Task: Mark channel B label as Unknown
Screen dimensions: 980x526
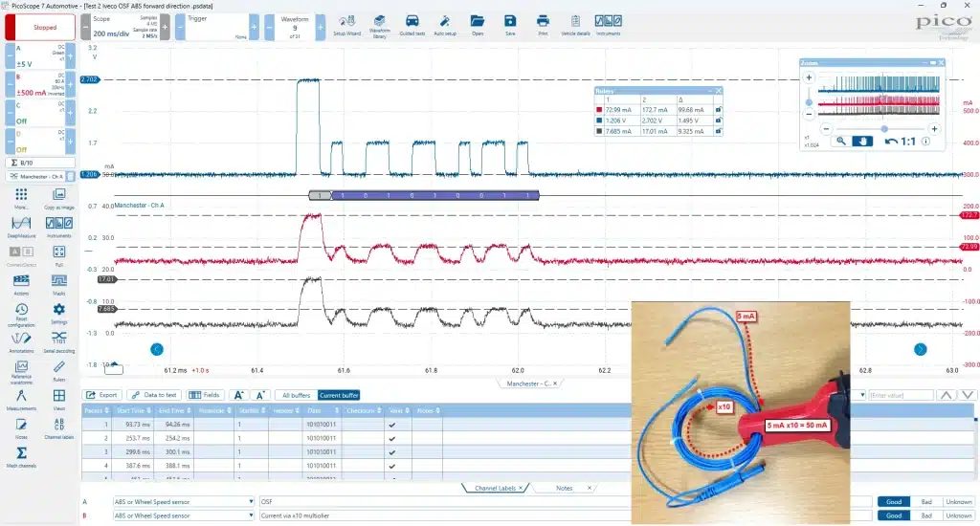Action: (x=958, y=516)
